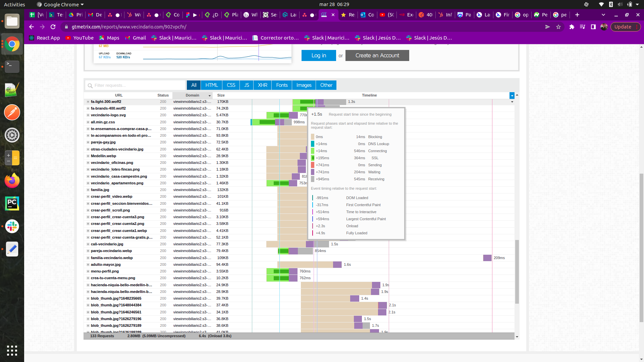The height and width of the screenshot is (362, 644).
Task: Click the media controls icon next to extensions
Action: (583, 27)
